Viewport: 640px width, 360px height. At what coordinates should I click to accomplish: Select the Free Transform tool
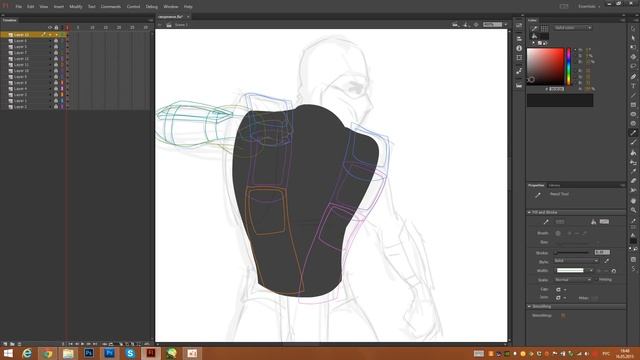633,47
